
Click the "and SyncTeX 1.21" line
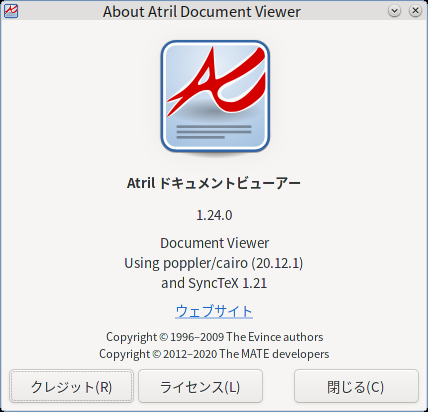pyautogui.click(x=214, y=283)
